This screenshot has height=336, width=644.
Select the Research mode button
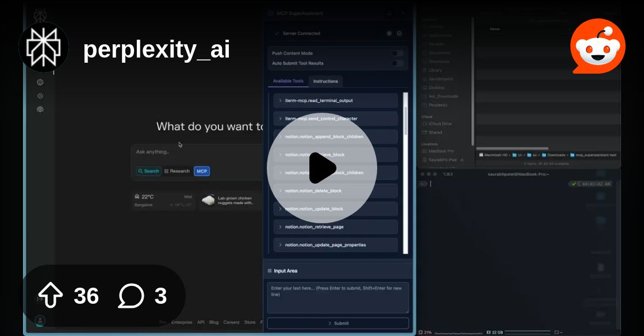177,171
